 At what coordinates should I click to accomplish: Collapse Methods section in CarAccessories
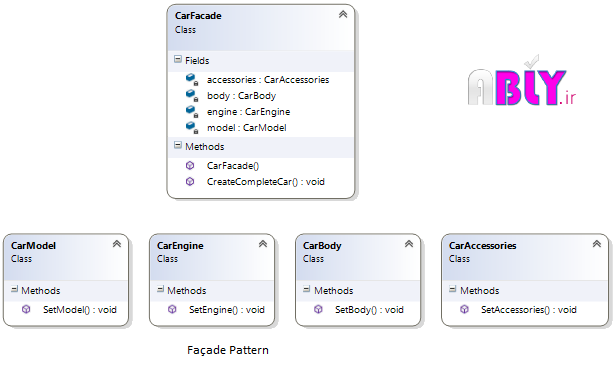453,289
